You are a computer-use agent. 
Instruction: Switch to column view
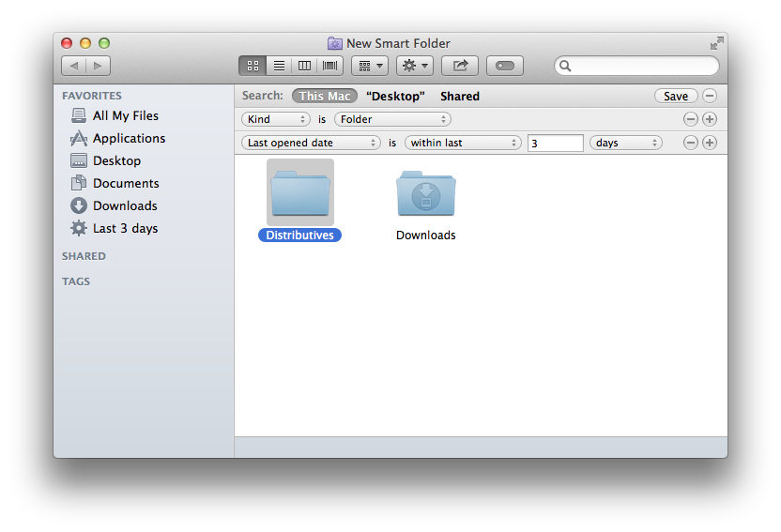[x=304, y=66]
